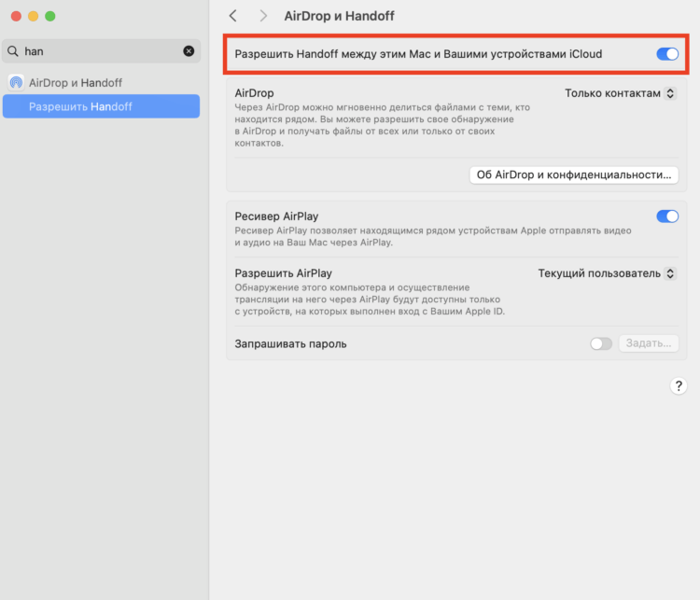This screenshot has height=600, width=700.
Task: Click the Ресивер AirPlay label
Action: [x=276, y=216]
